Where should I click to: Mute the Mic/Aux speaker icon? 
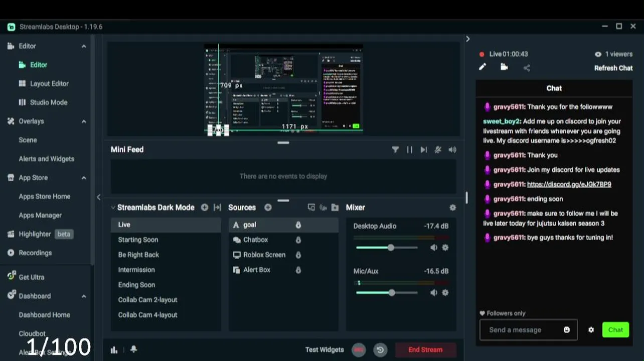(434, 293)
